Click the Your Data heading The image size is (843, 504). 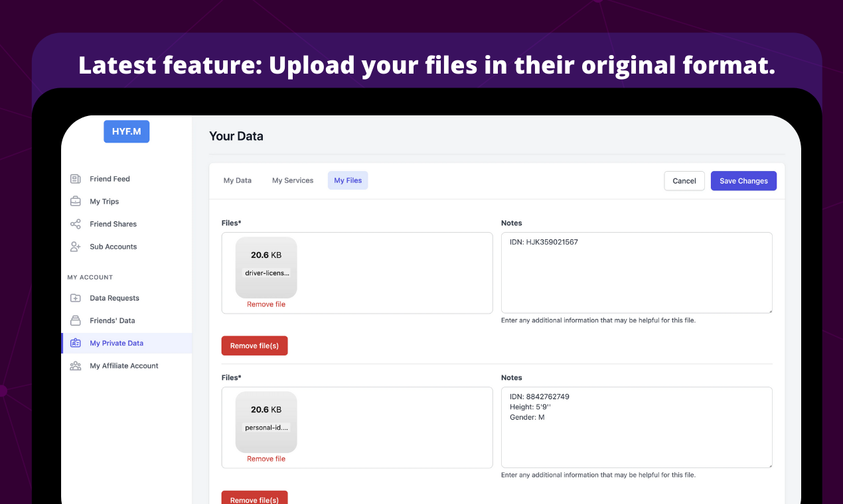pos(236,136)
